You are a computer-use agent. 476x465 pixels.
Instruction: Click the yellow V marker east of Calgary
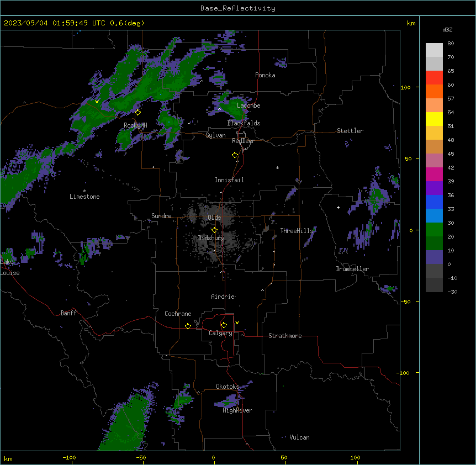point(237,323)
